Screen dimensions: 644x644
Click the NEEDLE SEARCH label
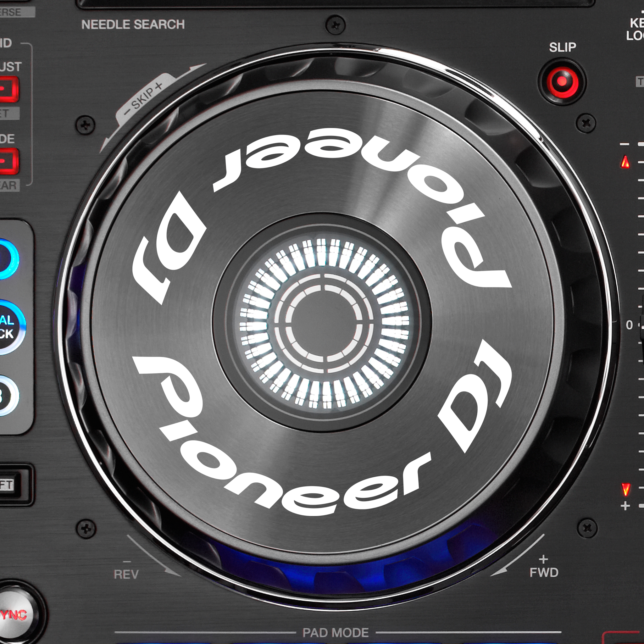pyautogui.click(x=133, y=24)
